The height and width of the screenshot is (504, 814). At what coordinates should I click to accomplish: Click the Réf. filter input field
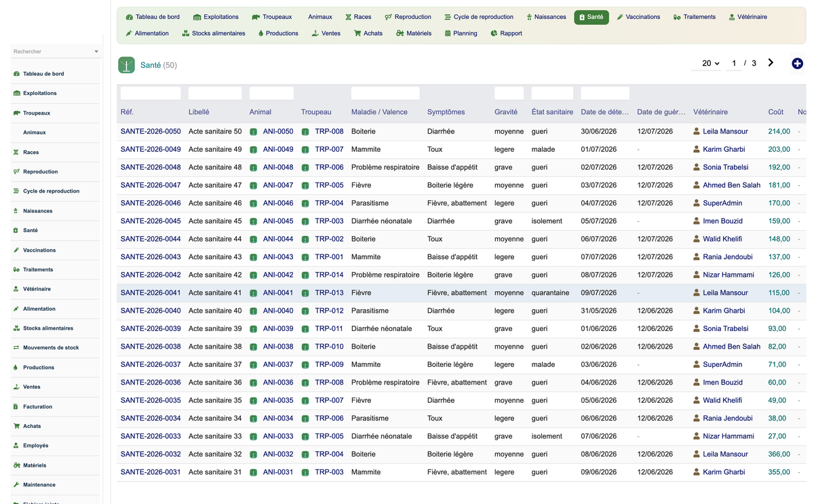(x=151, y=93)
